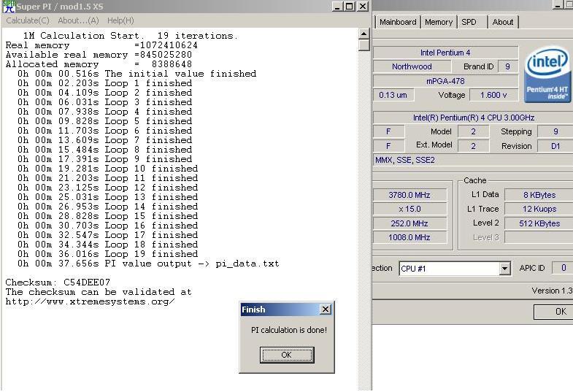Click the Revision D1 value field
This screenshot has width=573, height=392.
555,146
